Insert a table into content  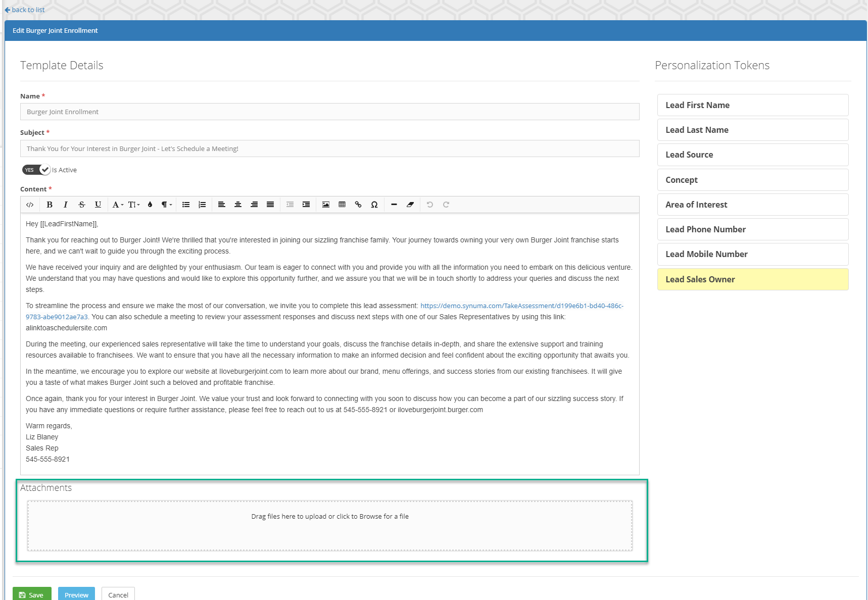coord(342,205)
